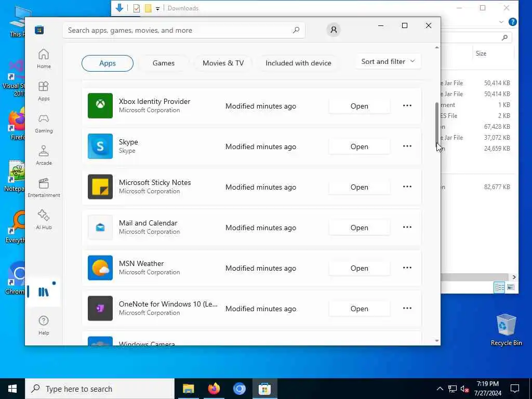
Task: Click the Xbox Identity Provider app icon
Action: pos(100,105)
